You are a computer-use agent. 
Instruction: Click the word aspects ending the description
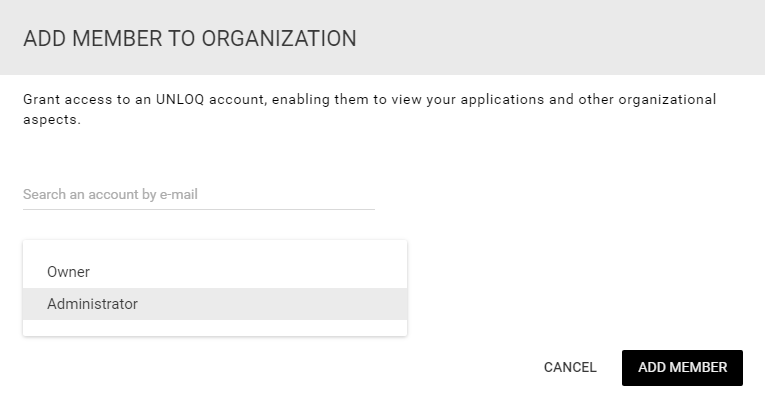click(x=52, y=120)
